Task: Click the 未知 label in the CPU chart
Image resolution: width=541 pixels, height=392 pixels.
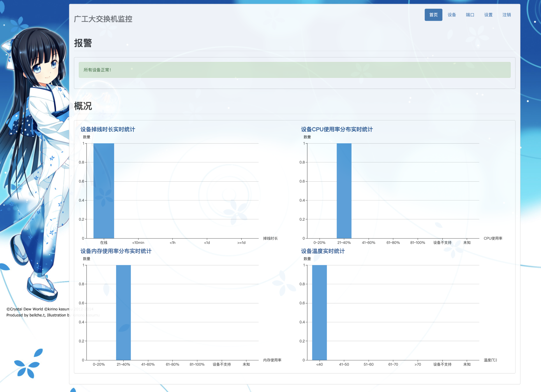Action: [x=467, y=243]
